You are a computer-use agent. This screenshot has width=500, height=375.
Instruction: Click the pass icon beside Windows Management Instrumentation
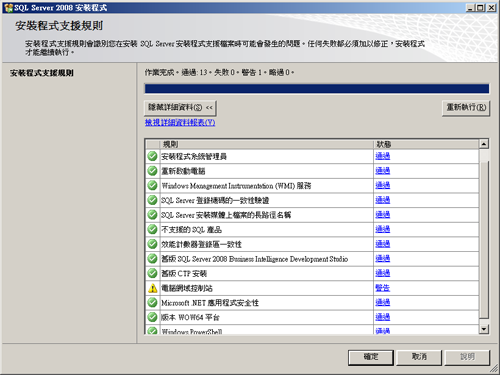click(x=152, y=185)
